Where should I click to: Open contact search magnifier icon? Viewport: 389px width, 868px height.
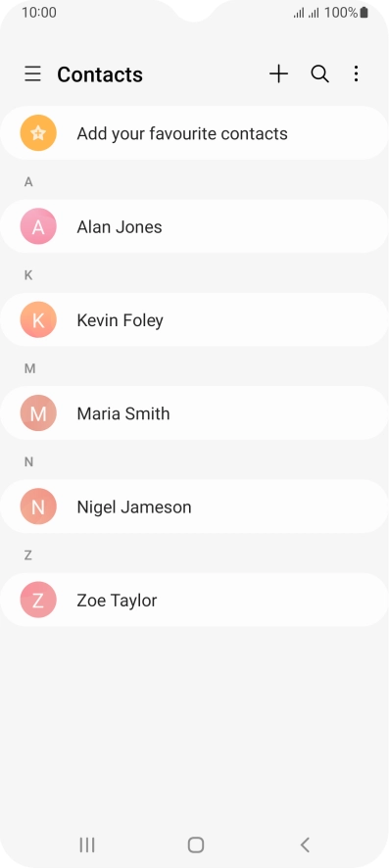pos(319,73)
